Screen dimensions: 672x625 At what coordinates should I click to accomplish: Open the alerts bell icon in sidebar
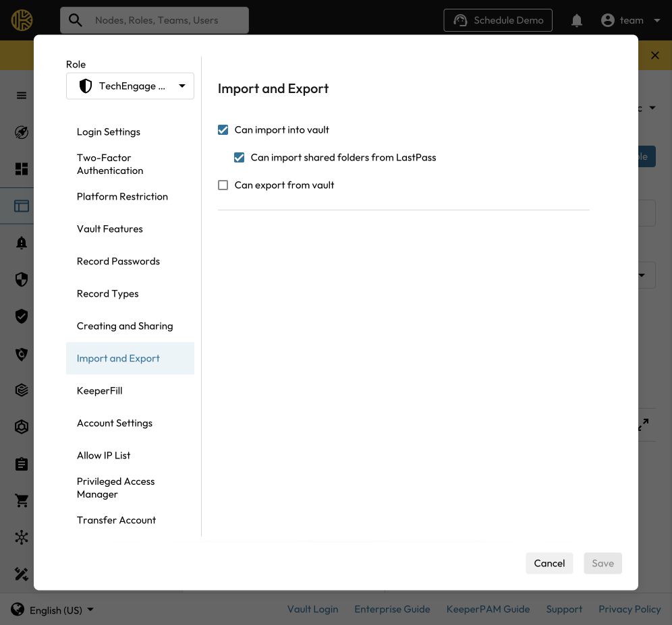[x=22, y=243]
